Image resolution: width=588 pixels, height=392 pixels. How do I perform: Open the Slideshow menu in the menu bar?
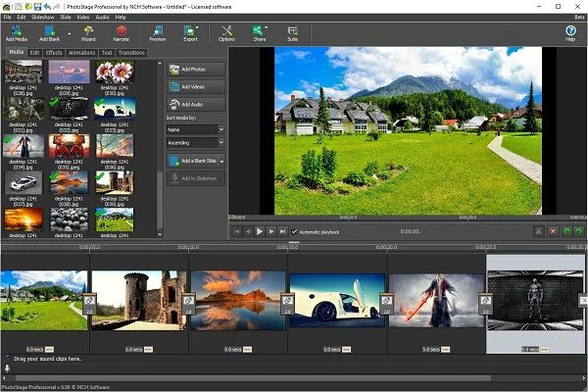[41, 17]
